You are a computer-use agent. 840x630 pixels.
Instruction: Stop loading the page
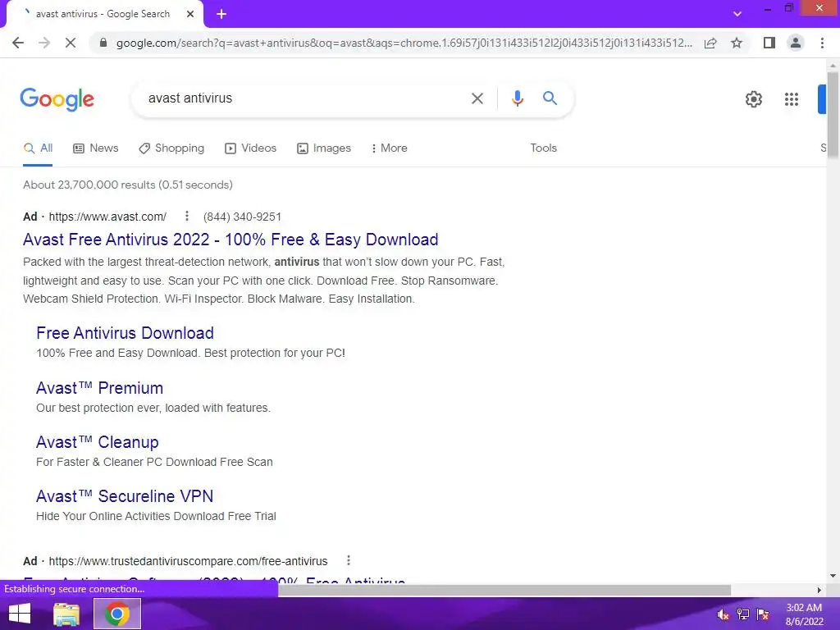[x=71, y=43]
